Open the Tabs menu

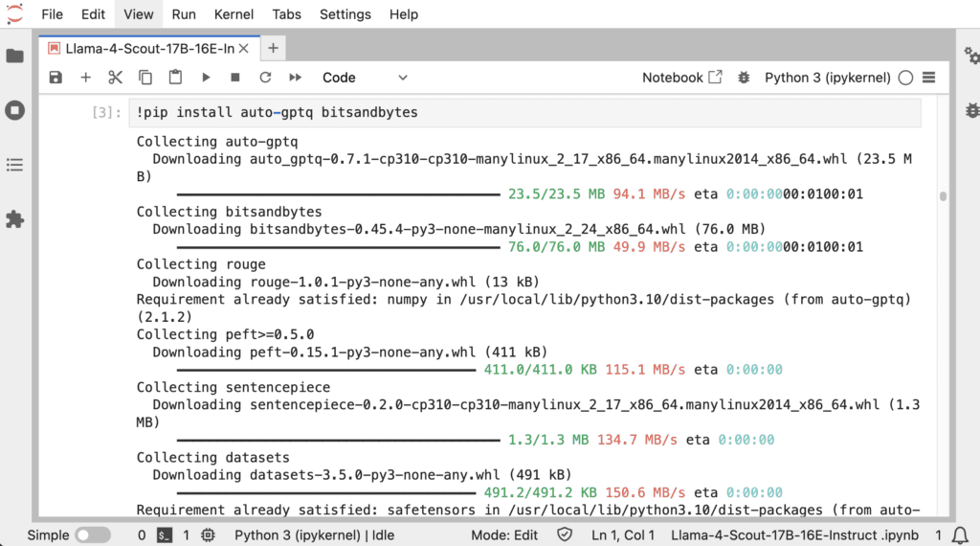coord(287,14)
